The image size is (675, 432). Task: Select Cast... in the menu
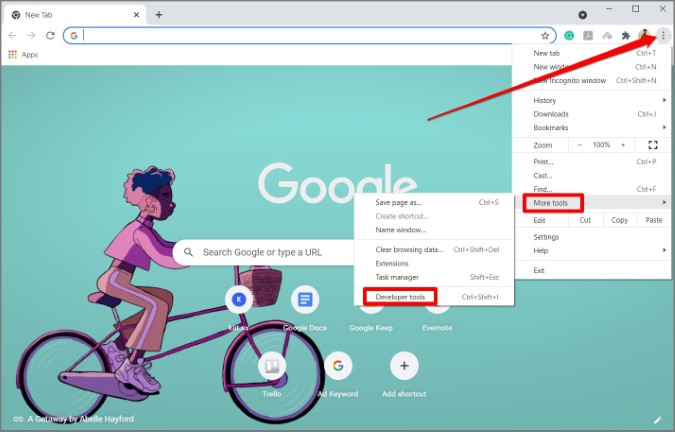click(592, 176)
